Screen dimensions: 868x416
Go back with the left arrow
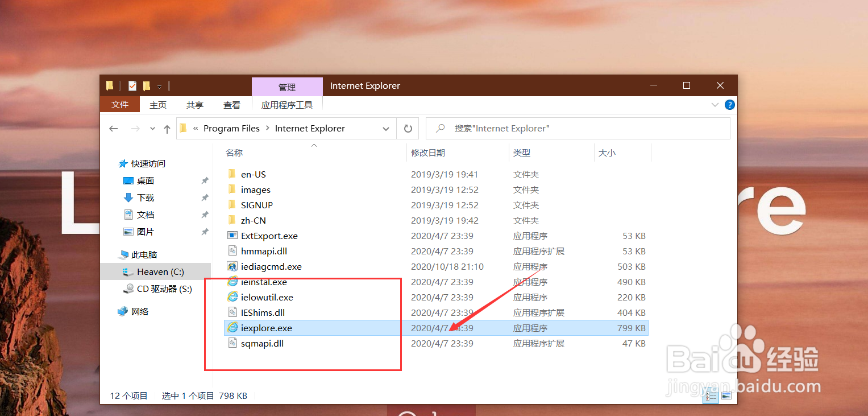point(114,129)
